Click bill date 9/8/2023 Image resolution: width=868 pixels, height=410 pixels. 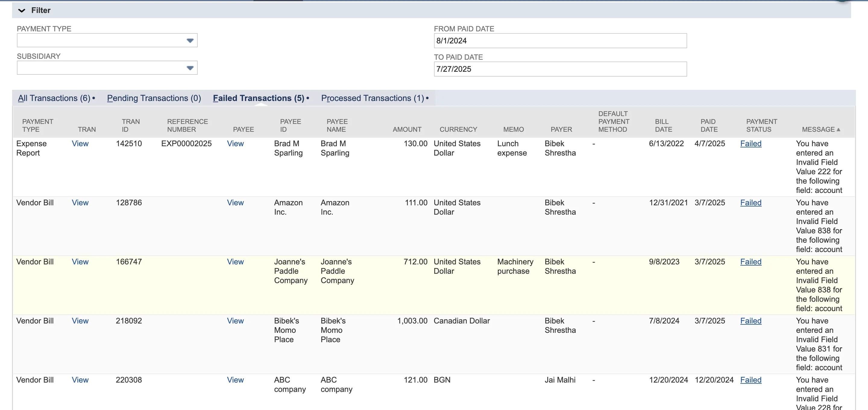pos(664,262)
